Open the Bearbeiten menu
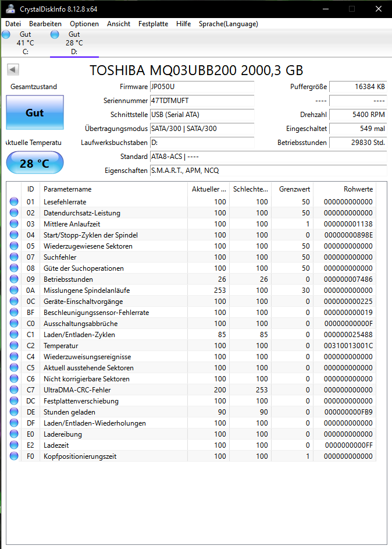The image size is (392, 549). tap(45, 24)
